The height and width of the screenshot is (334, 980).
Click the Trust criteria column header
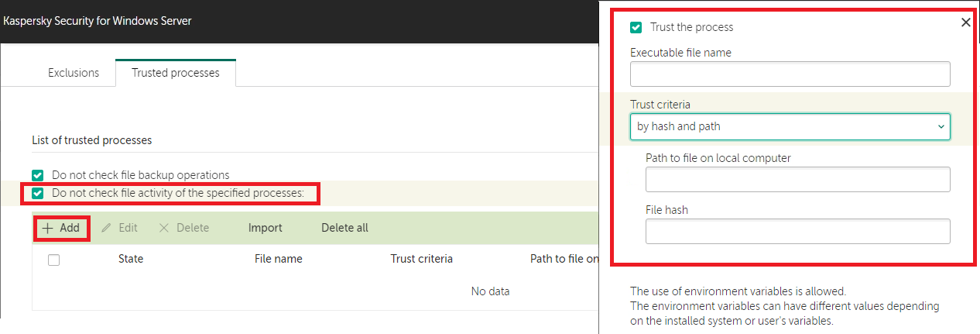(422, 259)
